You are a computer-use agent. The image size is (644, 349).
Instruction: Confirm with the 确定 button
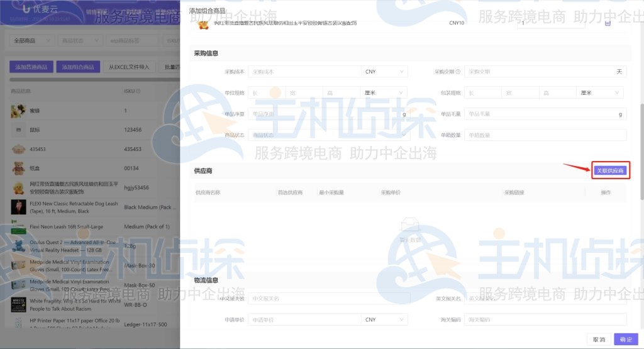[626, 339]
